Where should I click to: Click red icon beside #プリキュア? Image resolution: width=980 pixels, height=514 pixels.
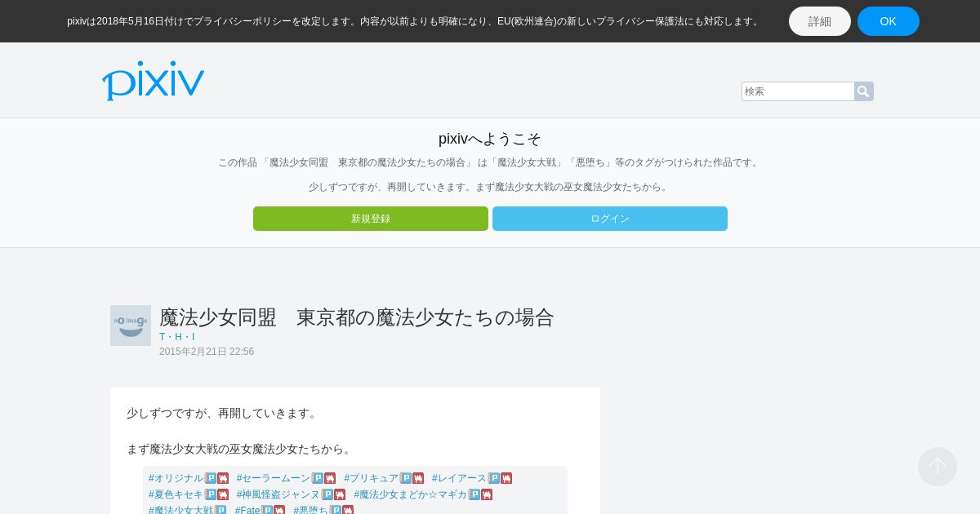pyautogui.click(x=418, y=478)
